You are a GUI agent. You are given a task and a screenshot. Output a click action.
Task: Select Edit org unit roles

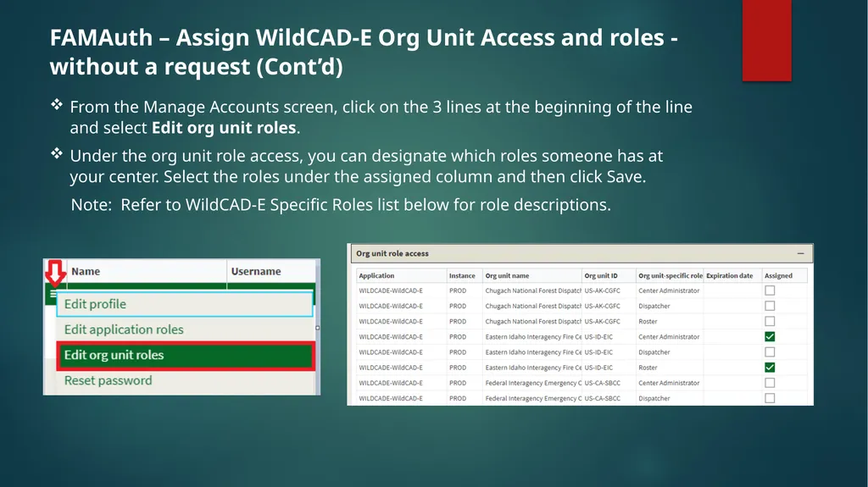(186, 355)
